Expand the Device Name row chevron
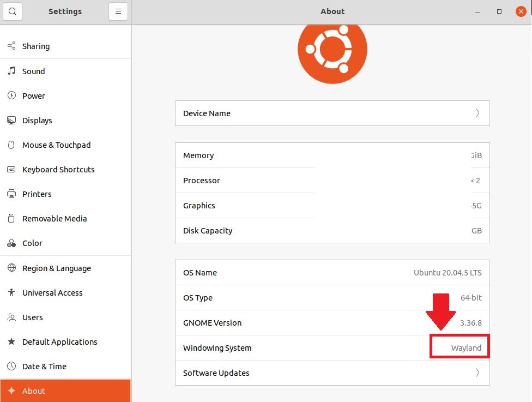The image size is (532, 402). coord(477,113)
